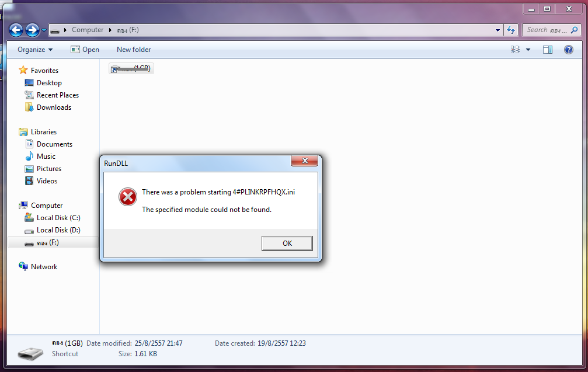Open the address bar history dropdown

coord(497,30)
